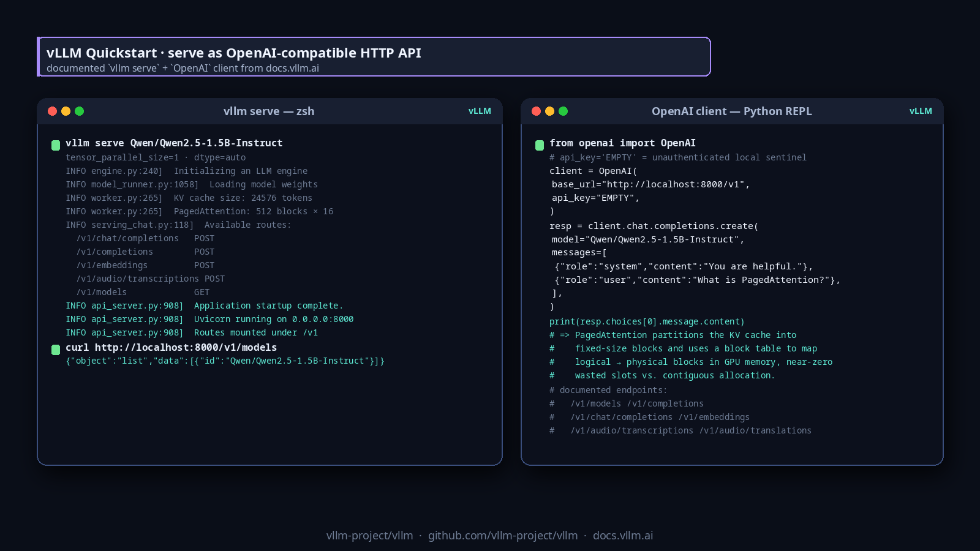Click 'Routes mounted under /v1' log line

(192, 332)
